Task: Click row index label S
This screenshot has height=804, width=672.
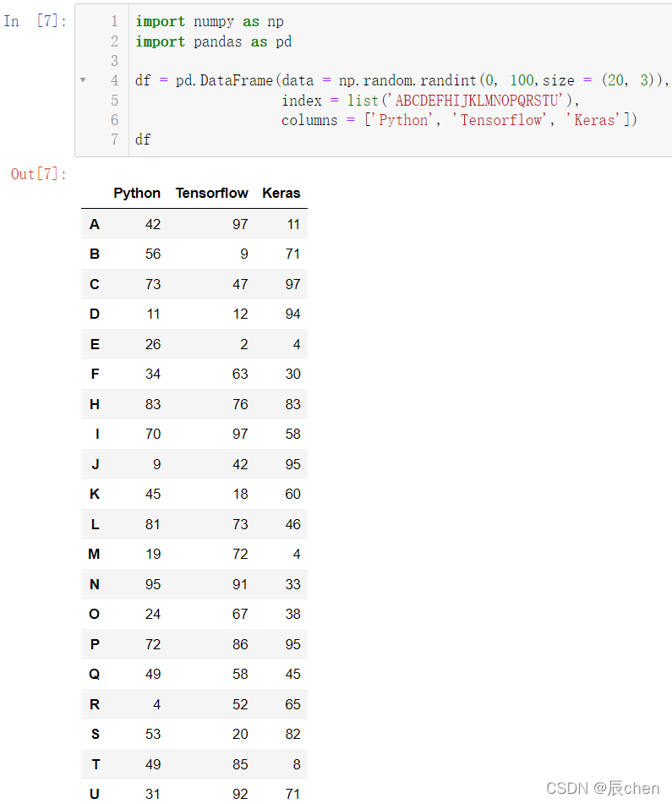Action: click(x=95, y=734)
